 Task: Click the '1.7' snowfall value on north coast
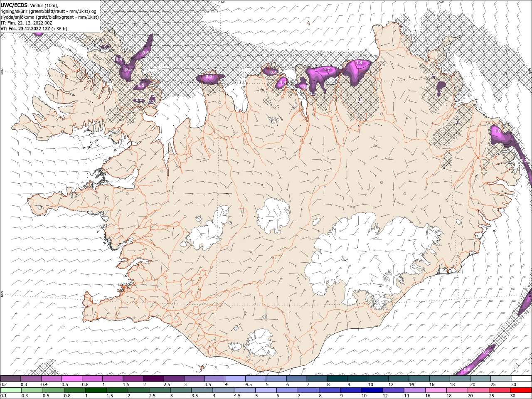(x=327, y=70)
